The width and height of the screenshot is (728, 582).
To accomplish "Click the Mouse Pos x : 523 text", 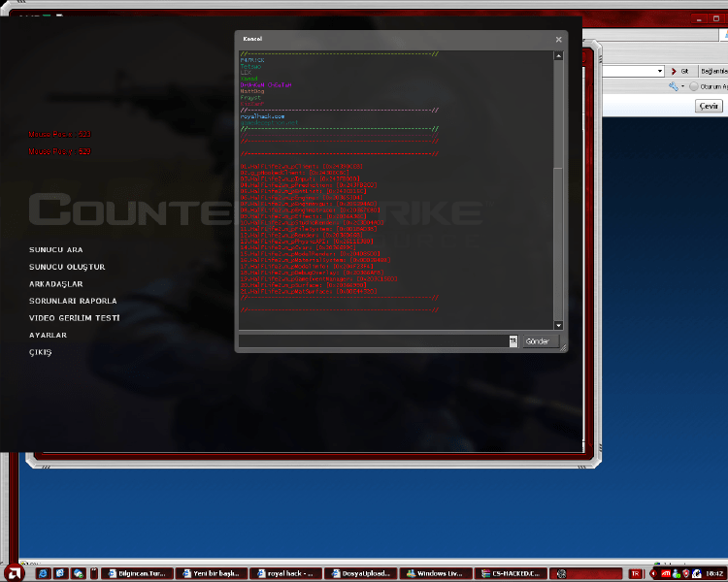I will point(59,134).
